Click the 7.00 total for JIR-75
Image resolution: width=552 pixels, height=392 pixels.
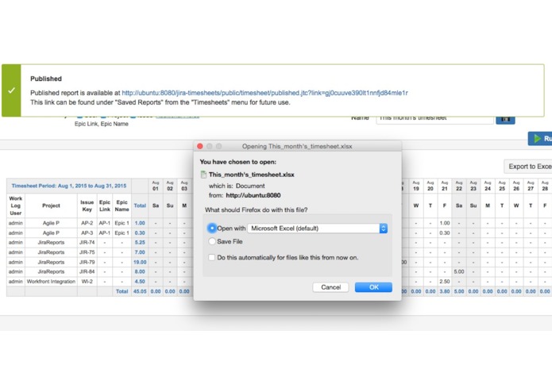pyautogui.click(x=140, y=252)
